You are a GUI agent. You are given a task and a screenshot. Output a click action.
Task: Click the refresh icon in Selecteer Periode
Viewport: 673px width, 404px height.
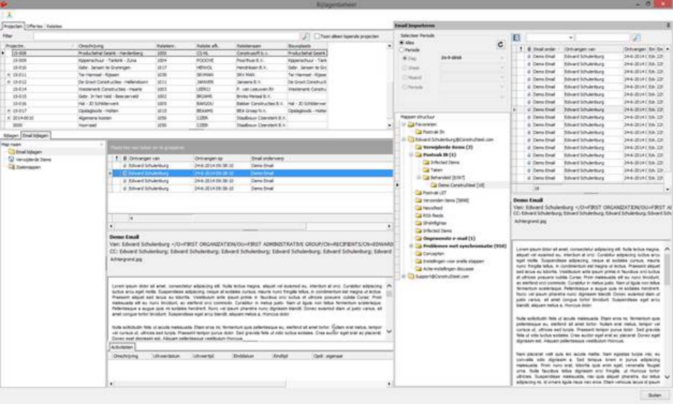pyautogui.click(x=500, y=44)
